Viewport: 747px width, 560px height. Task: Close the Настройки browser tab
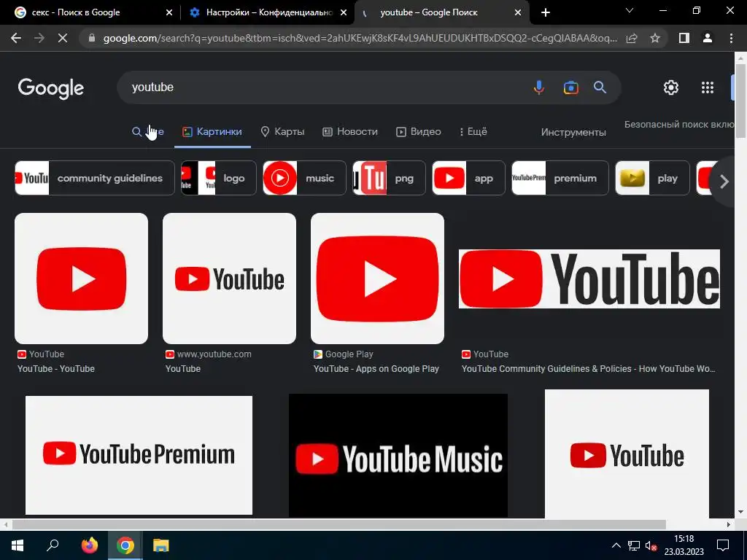pyautogui.click(x=344, y=12)
